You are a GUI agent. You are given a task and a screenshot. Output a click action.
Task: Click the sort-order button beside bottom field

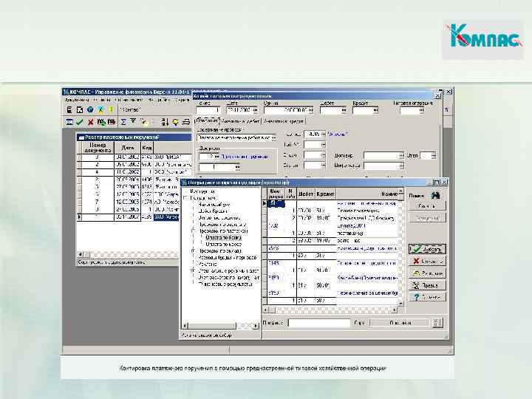[437, 323]
